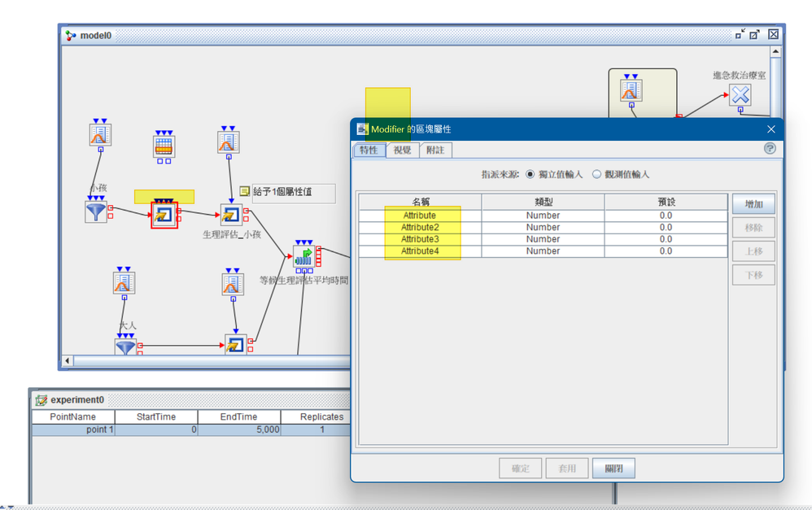Image resolution: width=812 pixels, height=510 pixels.
Task: Click the 確定 button
Action: [x=521, y=469]
